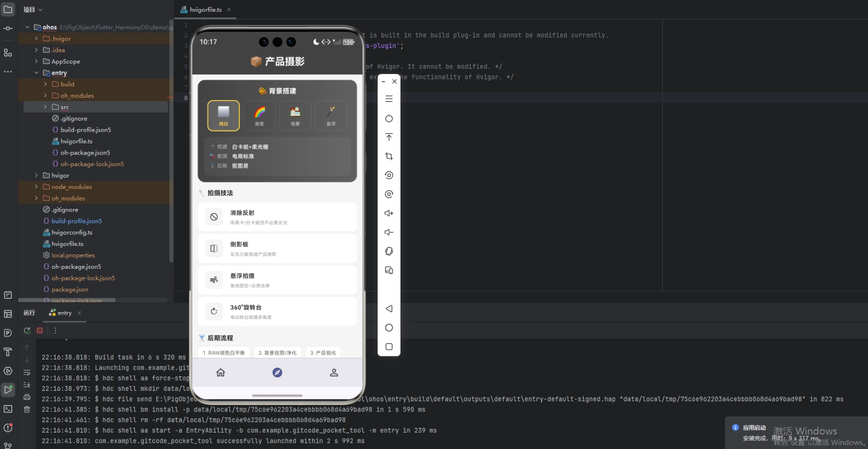Tap the 3. 产品锐化 step chip
The height and width of the screenshot is (449, 868).
click(323, 353)
